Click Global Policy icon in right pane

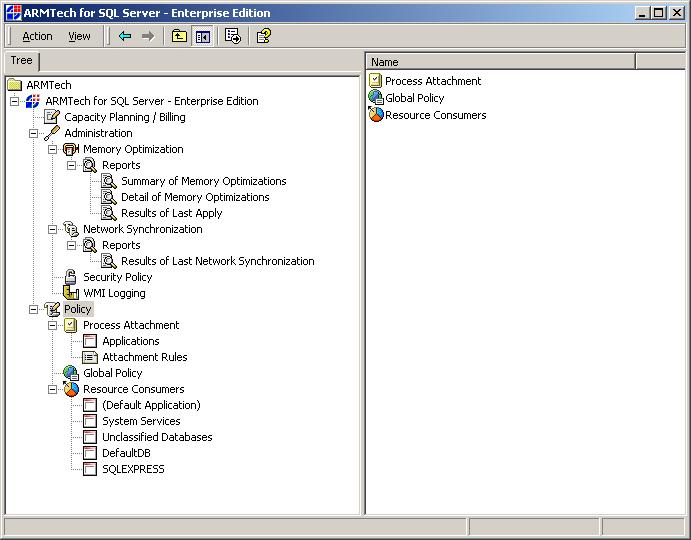(x=376, y=97)
